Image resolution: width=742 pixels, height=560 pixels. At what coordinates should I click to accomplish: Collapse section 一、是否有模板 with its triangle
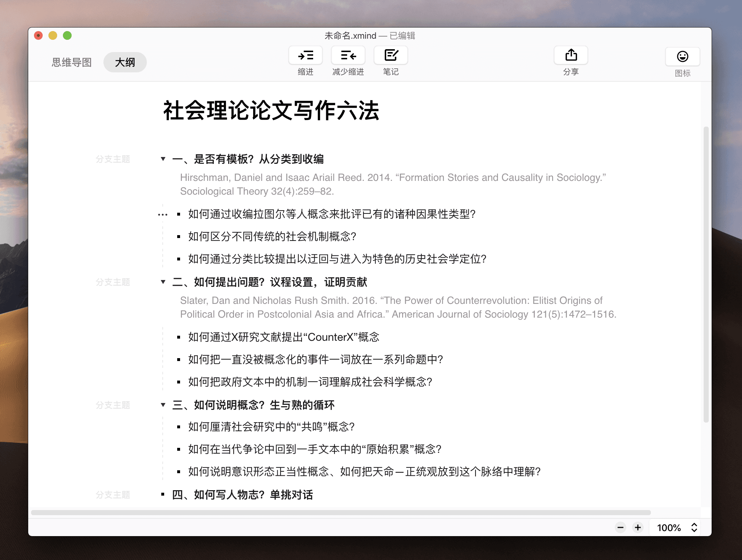(163, 159)
